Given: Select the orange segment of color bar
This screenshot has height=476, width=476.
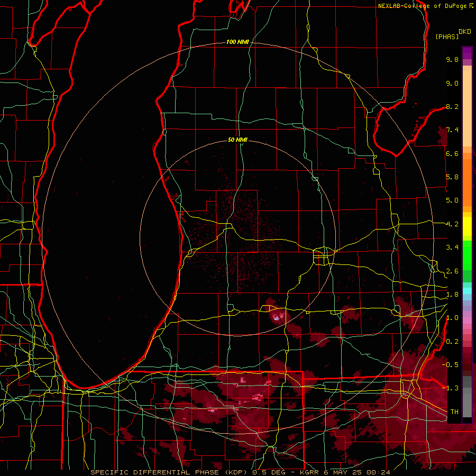Looking at the screenshot, I should click(x=467, y=182).
